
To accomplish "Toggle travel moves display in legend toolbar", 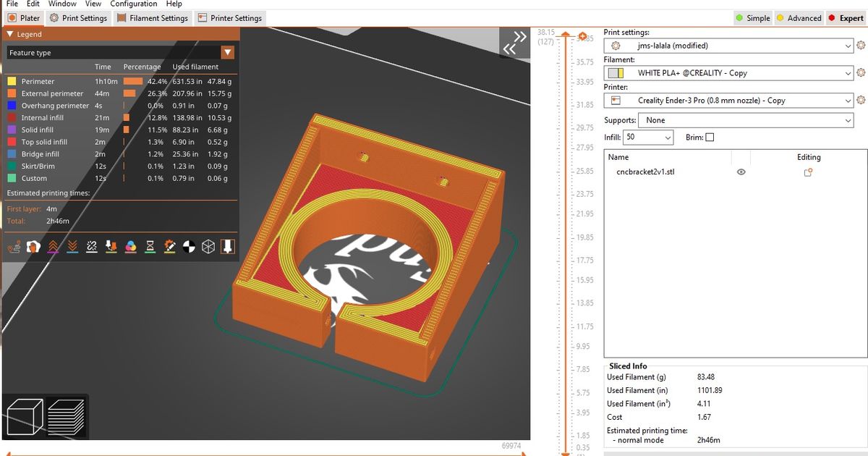I will (x=14, y=246).
